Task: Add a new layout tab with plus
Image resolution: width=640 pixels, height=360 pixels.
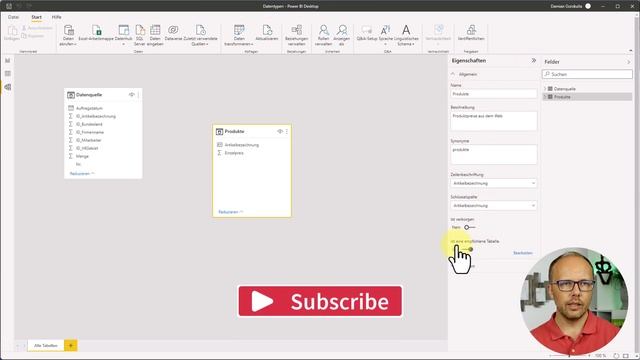Action: pos(71,345)
